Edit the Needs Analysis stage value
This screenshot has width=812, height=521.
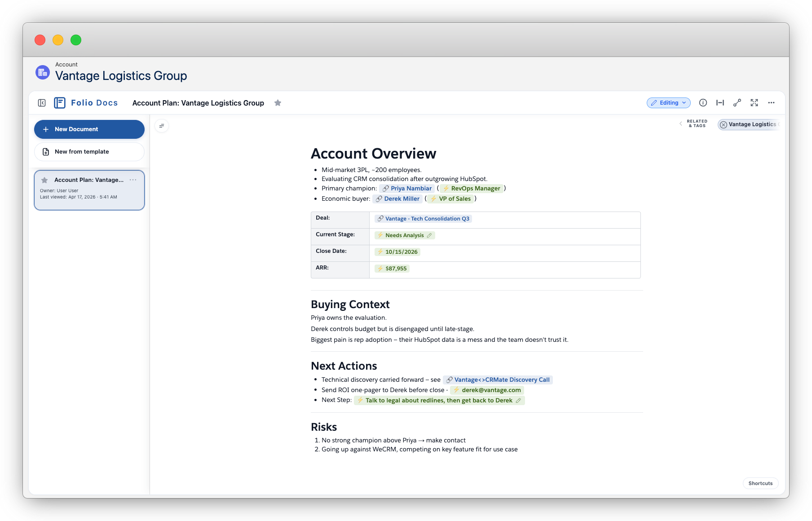pyautogui.click(x=430, y=235)
